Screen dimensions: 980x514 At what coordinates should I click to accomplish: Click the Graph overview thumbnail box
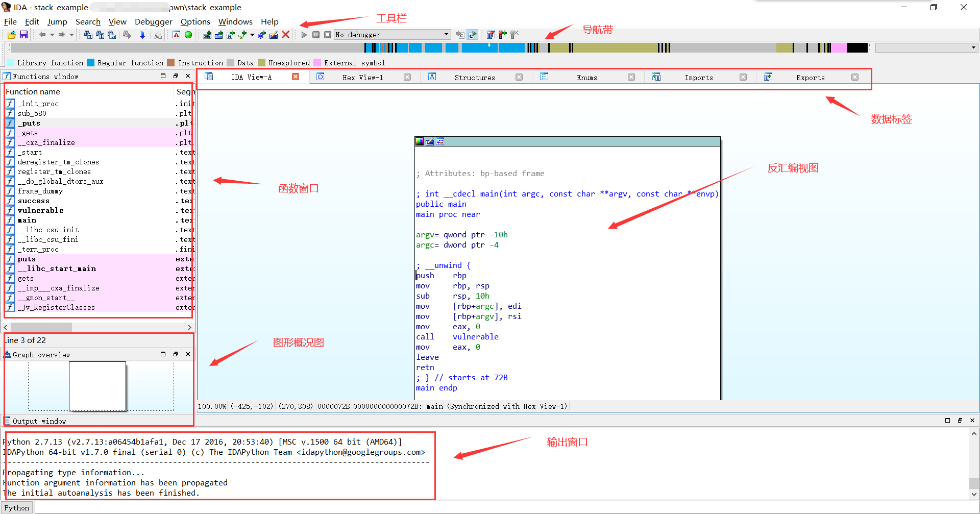[97, 386]
